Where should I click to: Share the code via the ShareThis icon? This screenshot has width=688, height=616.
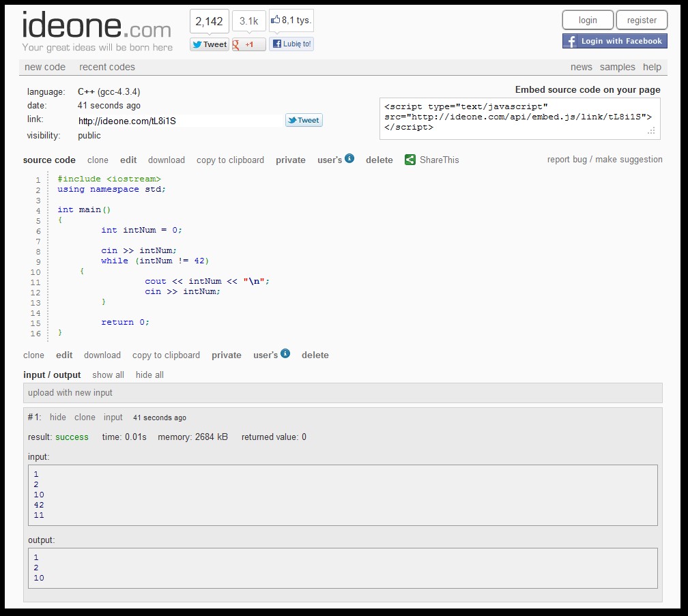tap(410, 160)
